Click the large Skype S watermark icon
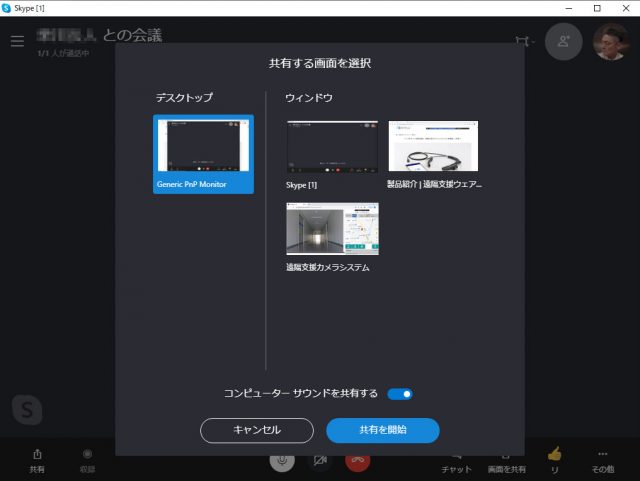 click(27, 410)
